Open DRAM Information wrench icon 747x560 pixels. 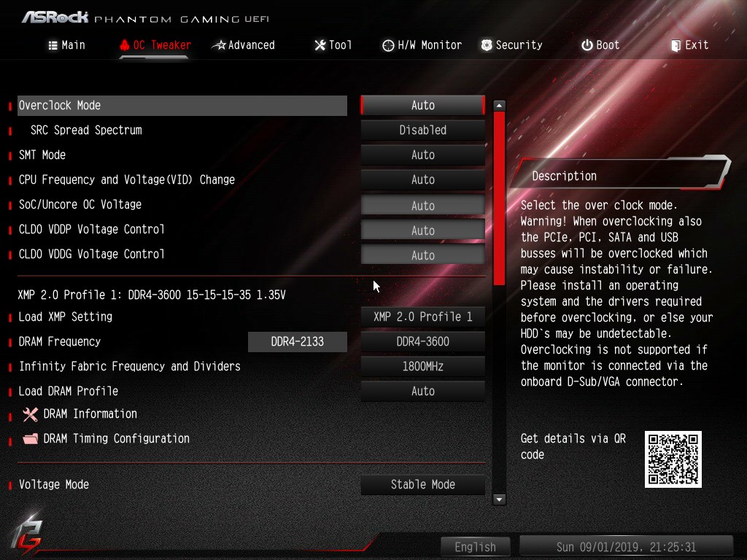pyautogui.click(x=30, y=414)
